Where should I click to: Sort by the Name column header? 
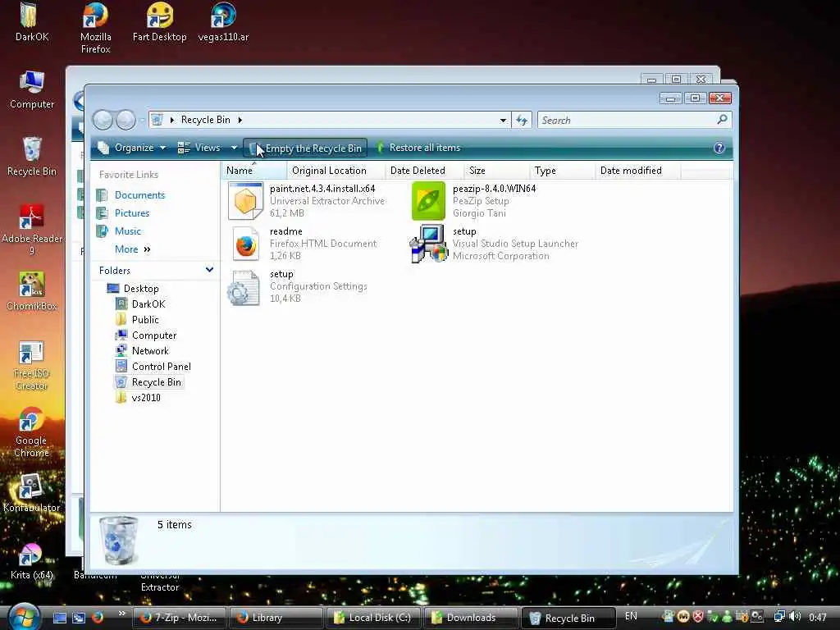tap(254, 171)
